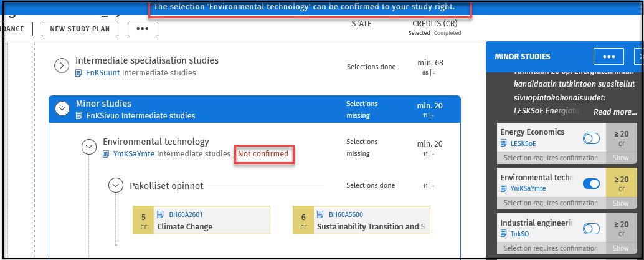The image size is (644, 260).
Task: Show the Energy Economics module details
Action: [620, 158]
